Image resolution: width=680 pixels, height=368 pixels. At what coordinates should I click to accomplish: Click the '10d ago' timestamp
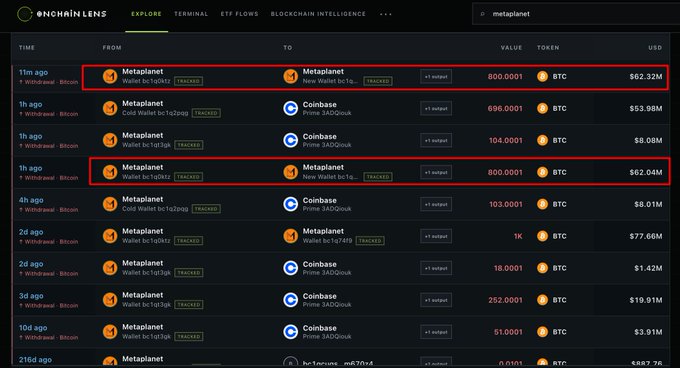[x=33, y=328]
